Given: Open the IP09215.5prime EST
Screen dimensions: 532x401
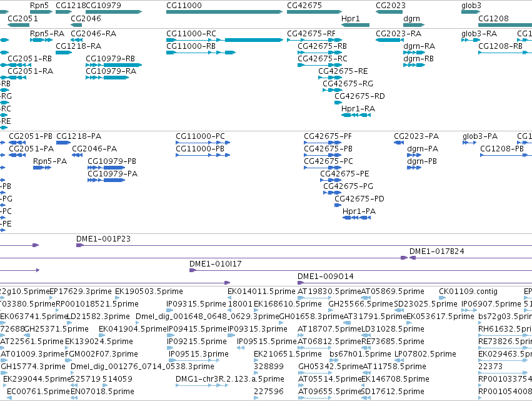Looking at the screenshot, I should [171, 348].
